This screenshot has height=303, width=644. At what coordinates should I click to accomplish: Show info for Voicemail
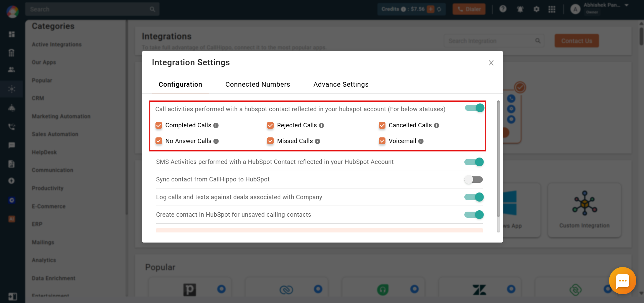[421, 141]
